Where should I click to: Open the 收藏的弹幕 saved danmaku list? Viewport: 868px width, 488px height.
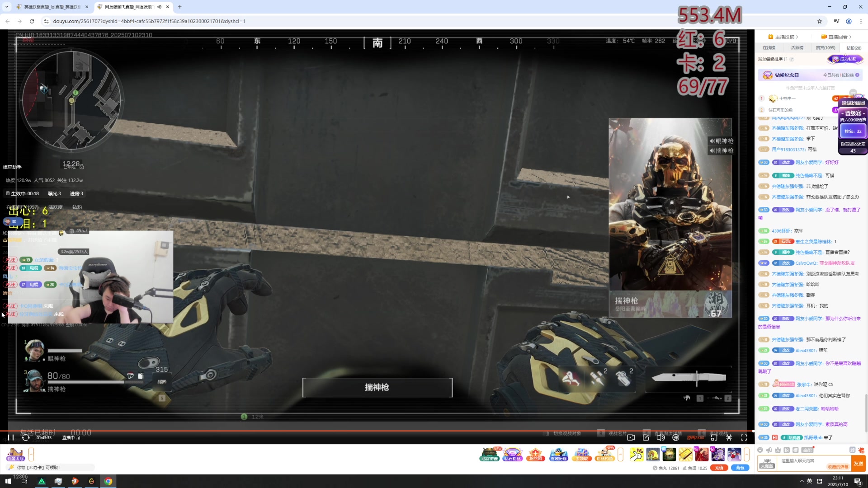click(x=838, y=467)
